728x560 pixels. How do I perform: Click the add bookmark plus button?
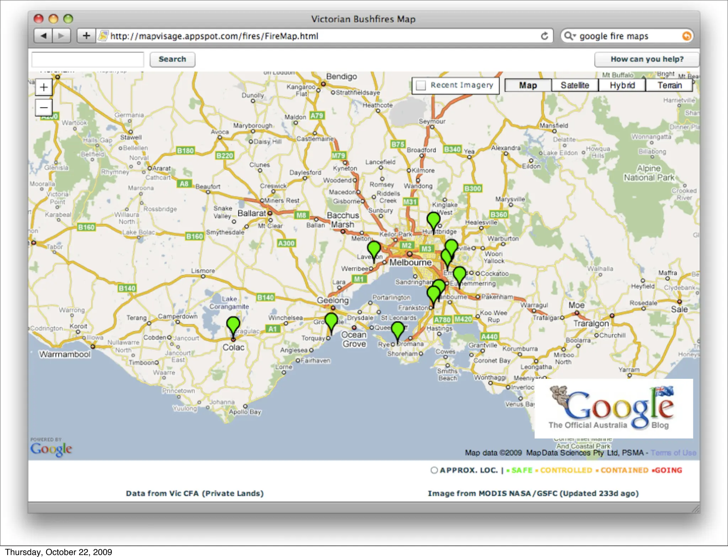(x=86, y=36)
